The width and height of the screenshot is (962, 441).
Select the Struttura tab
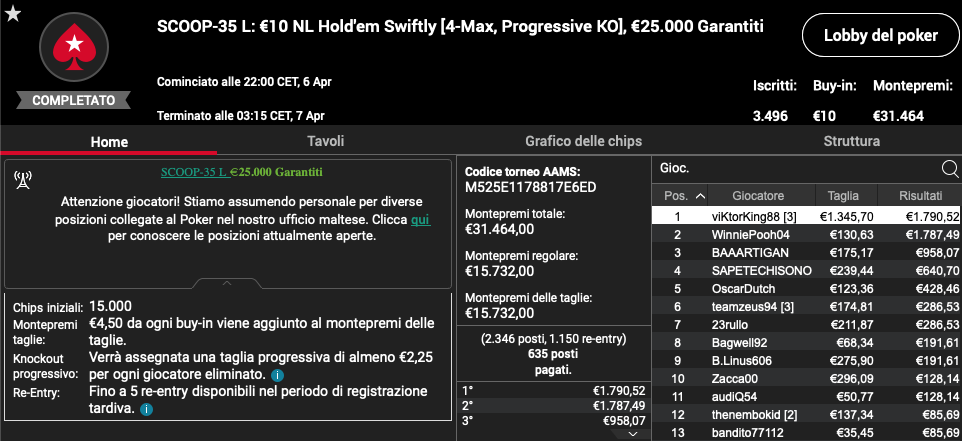click(852, 141)
